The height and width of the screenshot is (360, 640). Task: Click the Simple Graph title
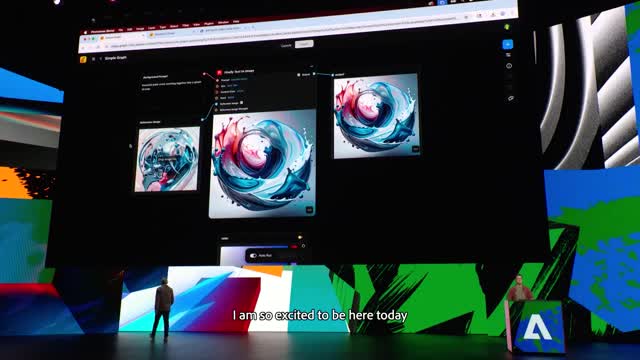116,58
